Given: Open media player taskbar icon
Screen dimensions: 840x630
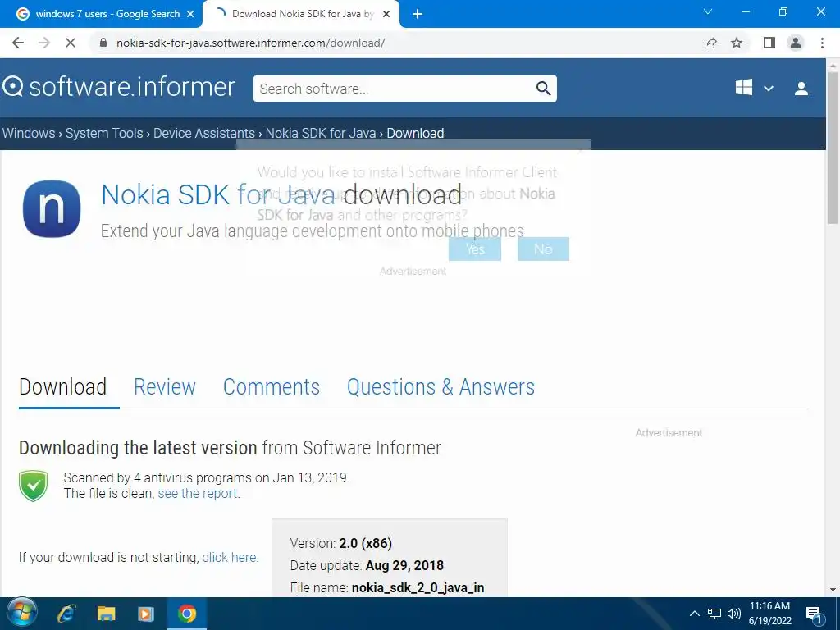Looking at the screenshot, I should 146,614.
